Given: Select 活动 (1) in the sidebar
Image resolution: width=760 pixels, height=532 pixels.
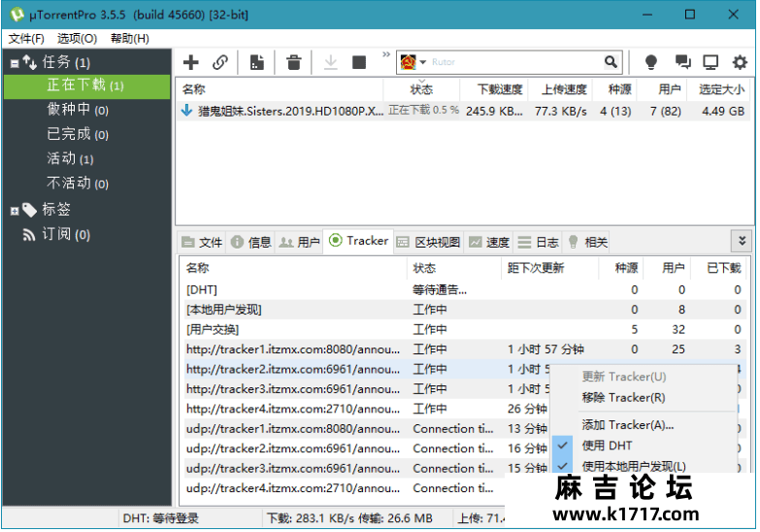Looking at the screenshot, I should 70,158.
